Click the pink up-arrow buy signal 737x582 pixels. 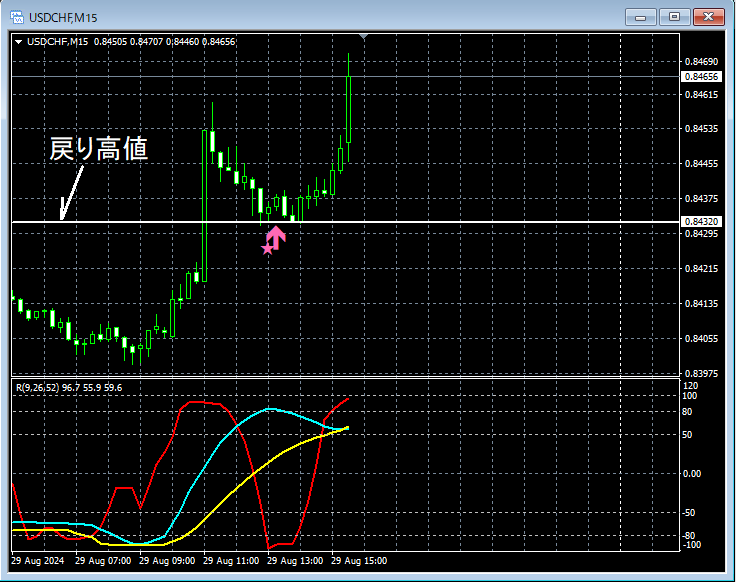(x=276, y=237)
